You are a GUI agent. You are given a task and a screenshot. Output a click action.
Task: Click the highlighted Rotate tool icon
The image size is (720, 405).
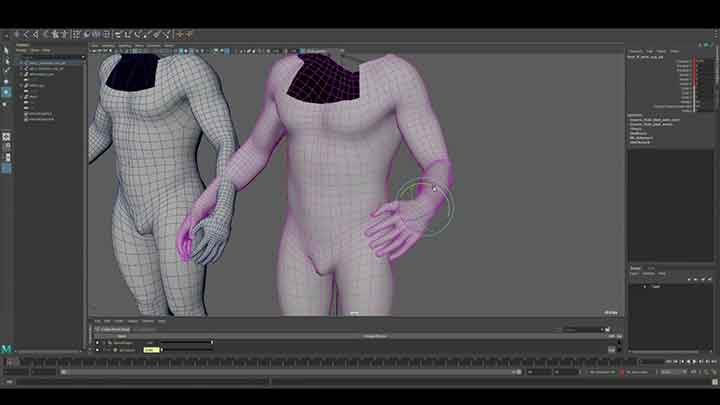click(6, 91)
